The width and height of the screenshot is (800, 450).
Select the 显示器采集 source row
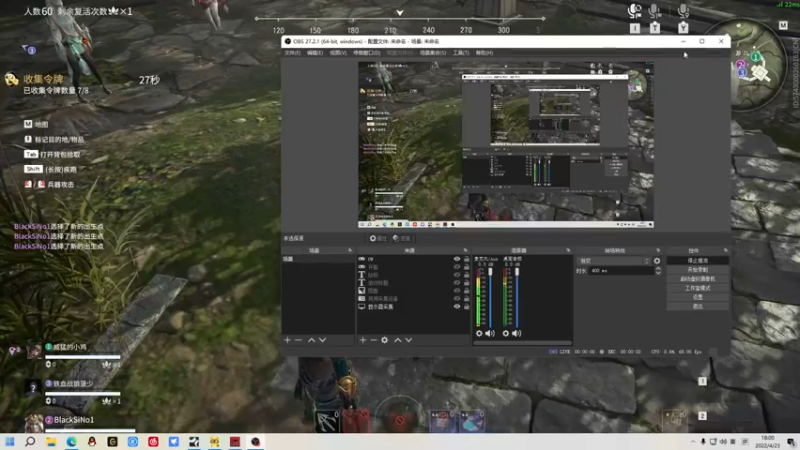tap(413, 307)
